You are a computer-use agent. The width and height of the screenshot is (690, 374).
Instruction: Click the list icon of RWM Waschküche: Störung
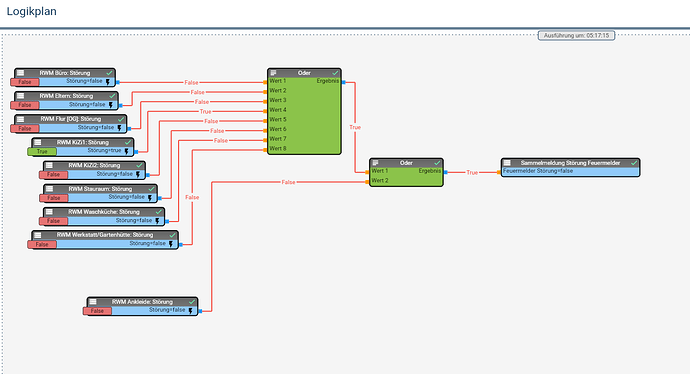[x=49, y=212]
